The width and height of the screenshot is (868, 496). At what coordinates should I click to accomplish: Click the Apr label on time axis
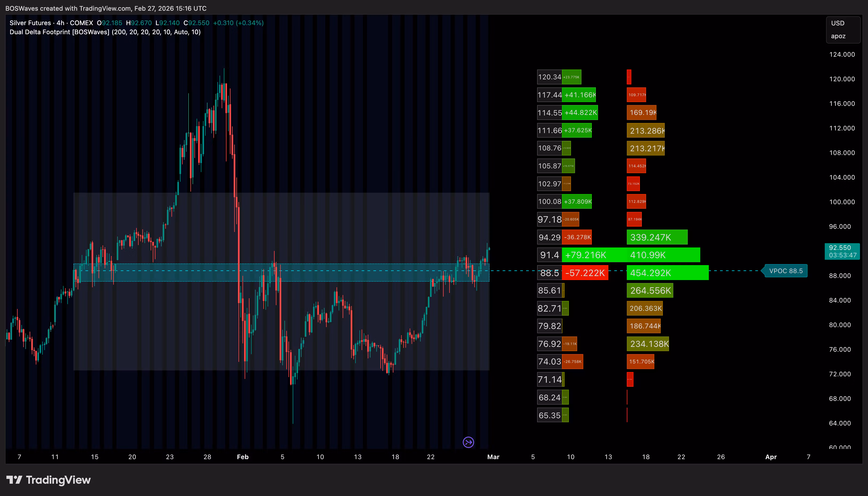tap(771, 457)
